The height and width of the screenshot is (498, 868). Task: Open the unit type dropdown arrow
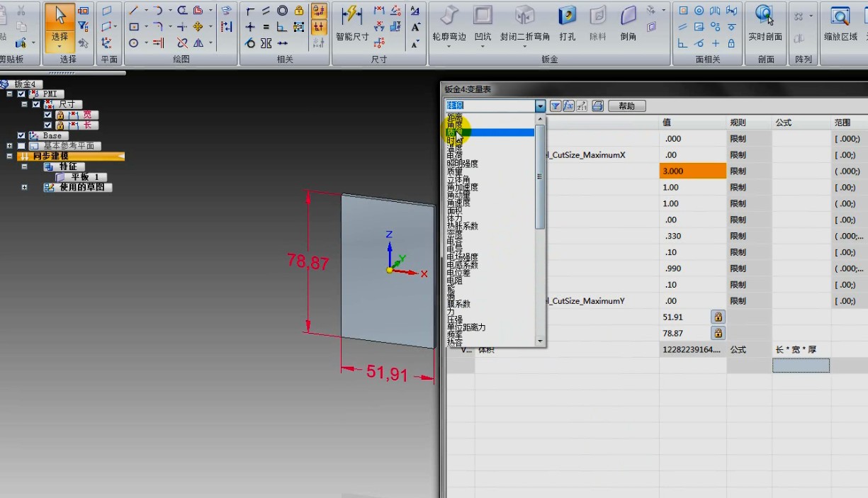tap(541, 106)
